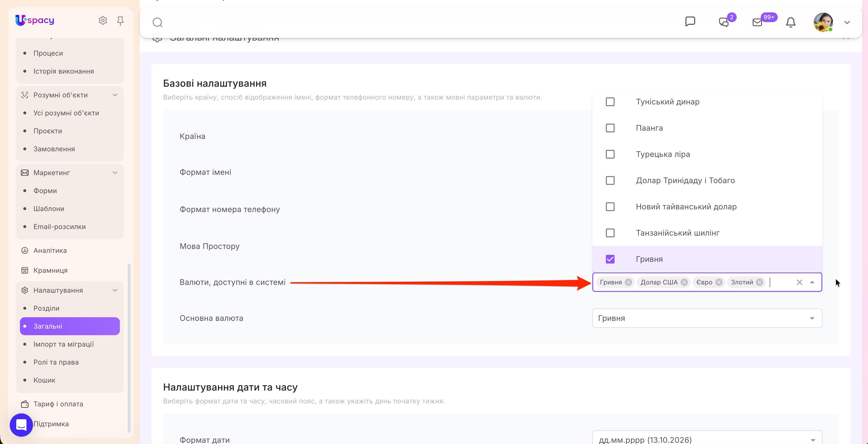Open the notifications bell

point(791,22)
